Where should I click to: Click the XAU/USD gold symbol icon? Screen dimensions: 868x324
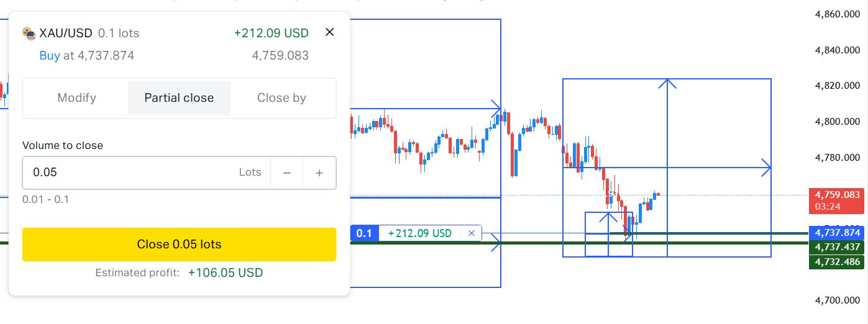(29, 33)
